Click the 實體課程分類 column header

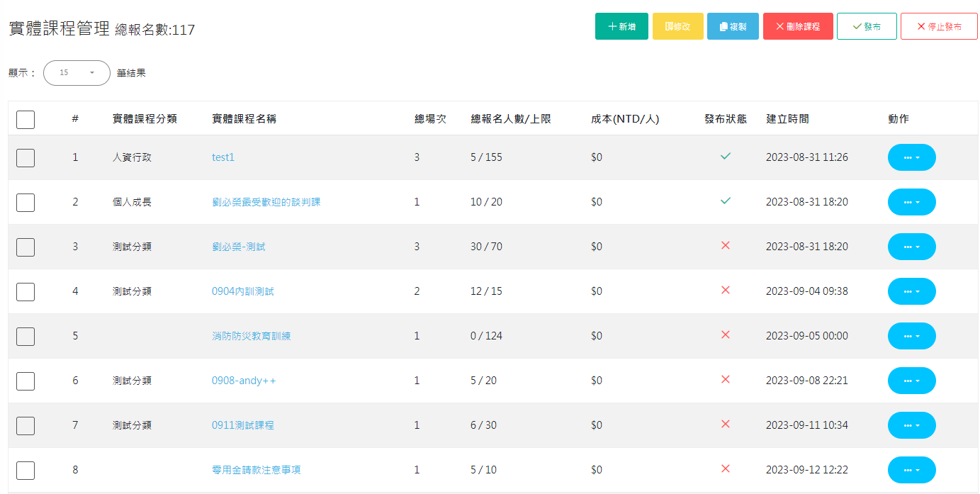click(145, 119)
